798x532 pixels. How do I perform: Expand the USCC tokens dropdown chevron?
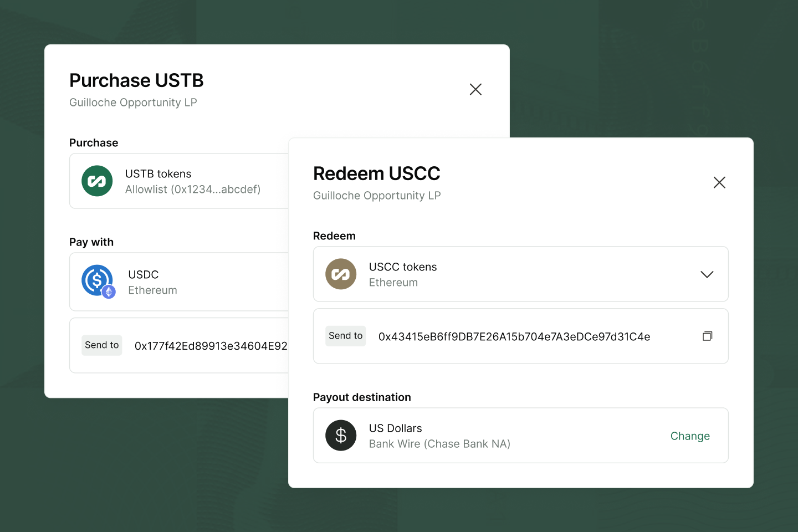[707, 274]
